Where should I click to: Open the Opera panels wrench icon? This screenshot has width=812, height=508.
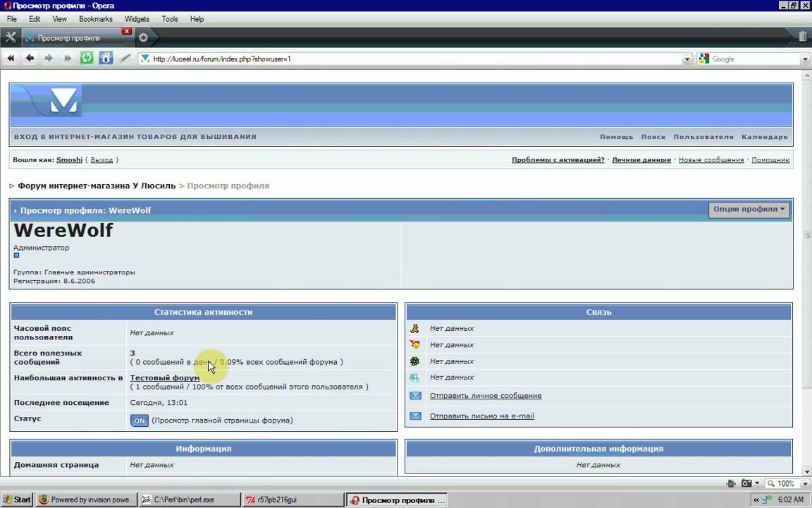[x=11, y=37]
